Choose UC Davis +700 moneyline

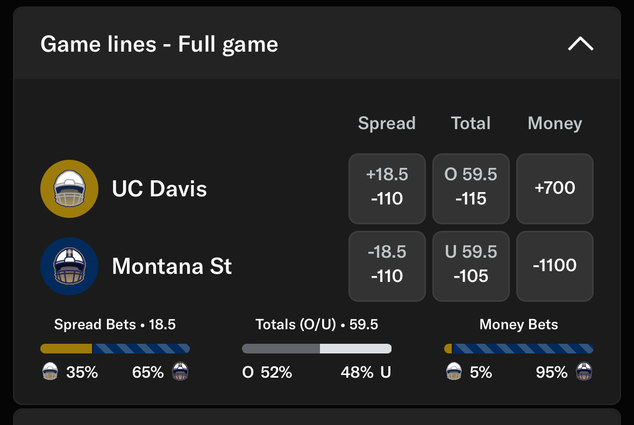click(x=554, y=188)
